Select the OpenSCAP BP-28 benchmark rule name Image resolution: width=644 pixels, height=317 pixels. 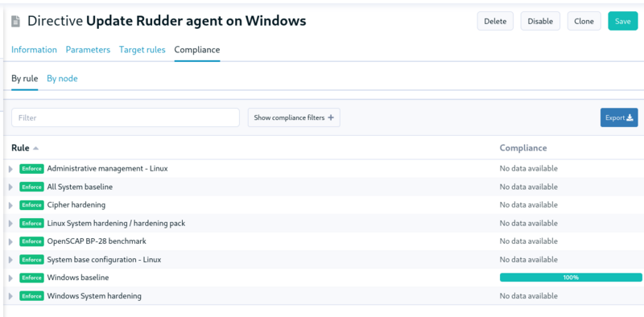click(97, 241)
